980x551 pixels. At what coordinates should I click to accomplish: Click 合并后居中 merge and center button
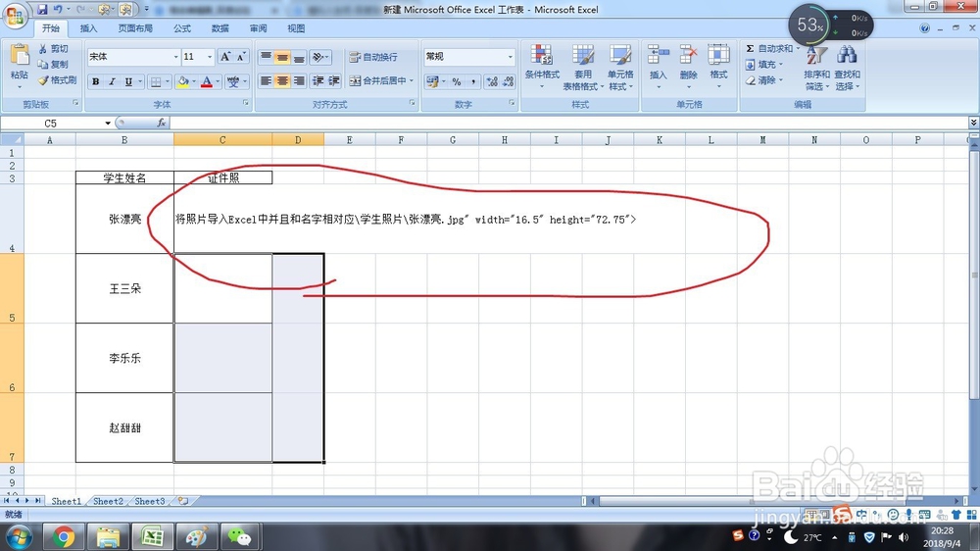(x=378, y=80)
